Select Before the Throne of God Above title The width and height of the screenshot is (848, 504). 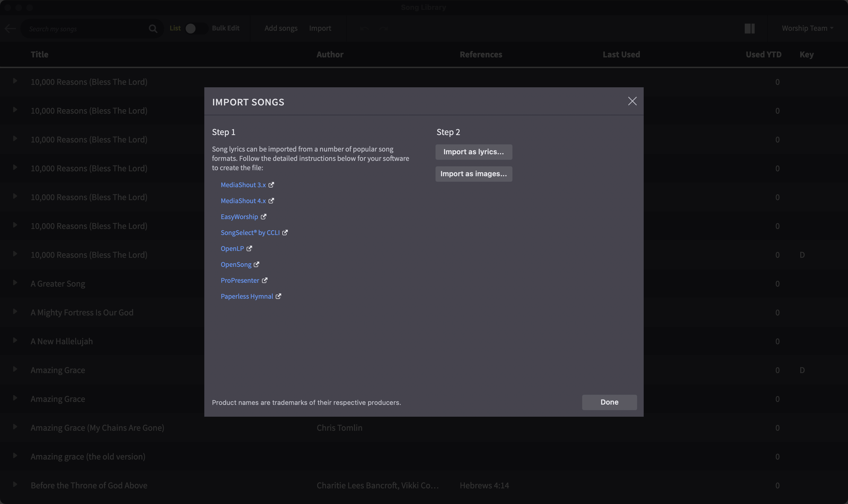point(89,486)
